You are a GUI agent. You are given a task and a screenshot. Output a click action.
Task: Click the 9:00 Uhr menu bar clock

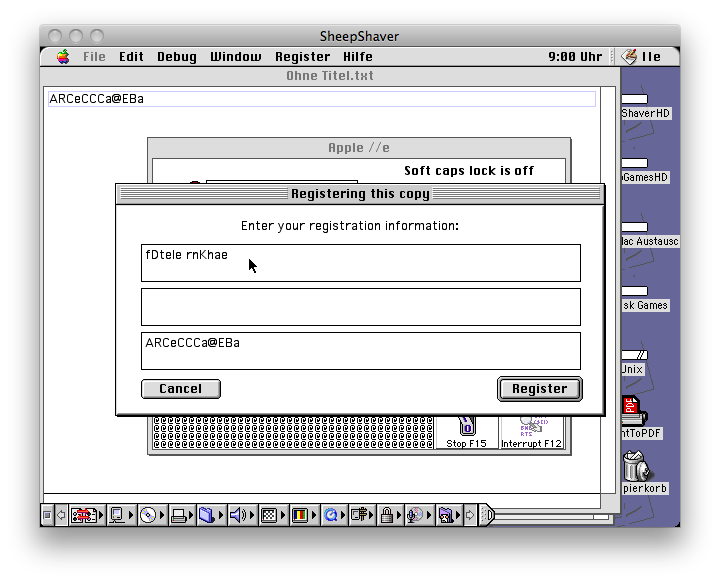[x=575, y=57]
